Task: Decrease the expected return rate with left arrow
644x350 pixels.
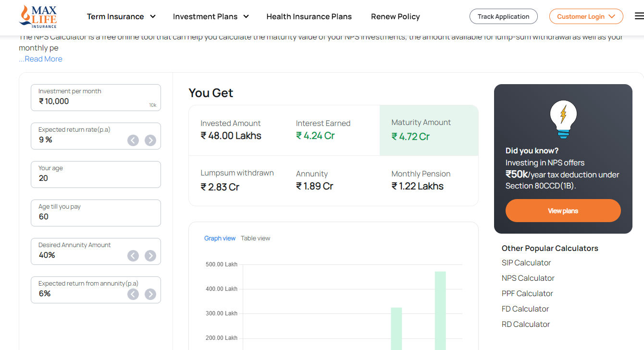Action: click(x=133, y=140)
